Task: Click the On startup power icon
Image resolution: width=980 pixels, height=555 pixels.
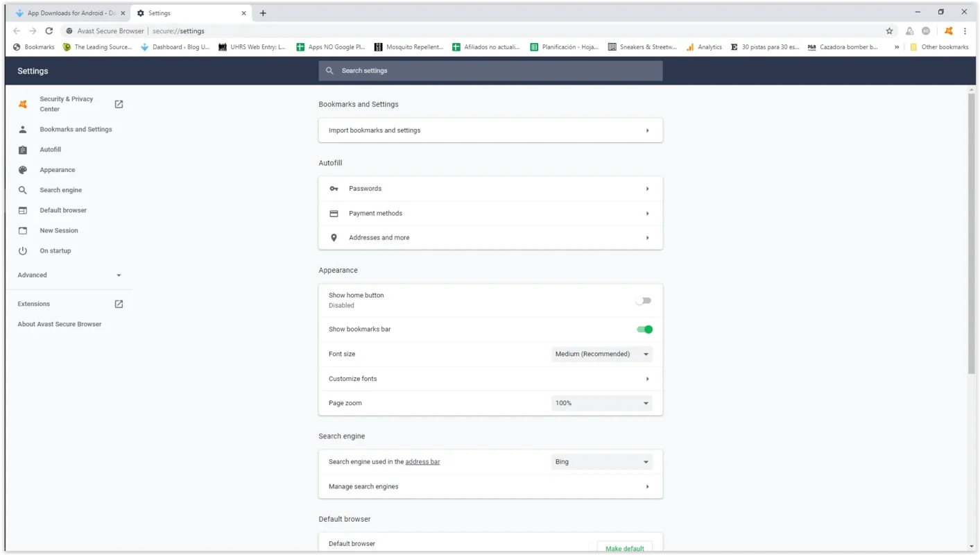Action: coord(23,250)
